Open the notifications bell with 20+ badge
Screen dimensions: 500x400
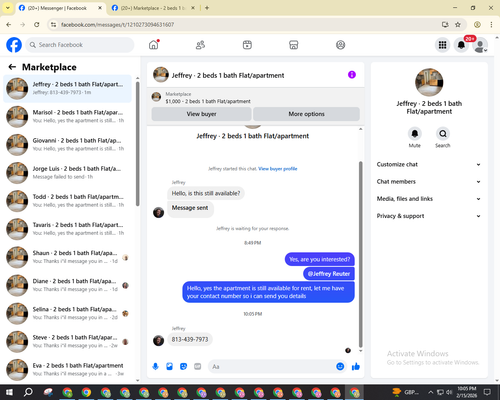[462, 45]
